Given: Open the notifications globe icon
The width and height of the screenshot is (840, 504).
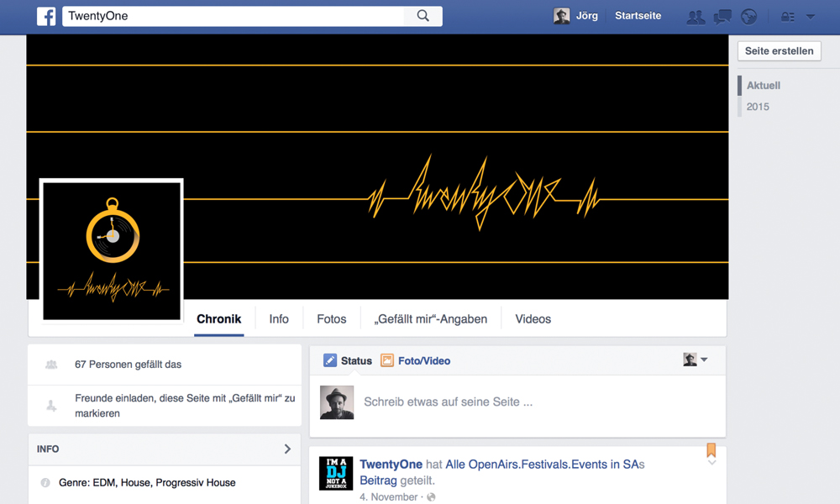Looking at the screenshot, I should click(x=748, y=17).
